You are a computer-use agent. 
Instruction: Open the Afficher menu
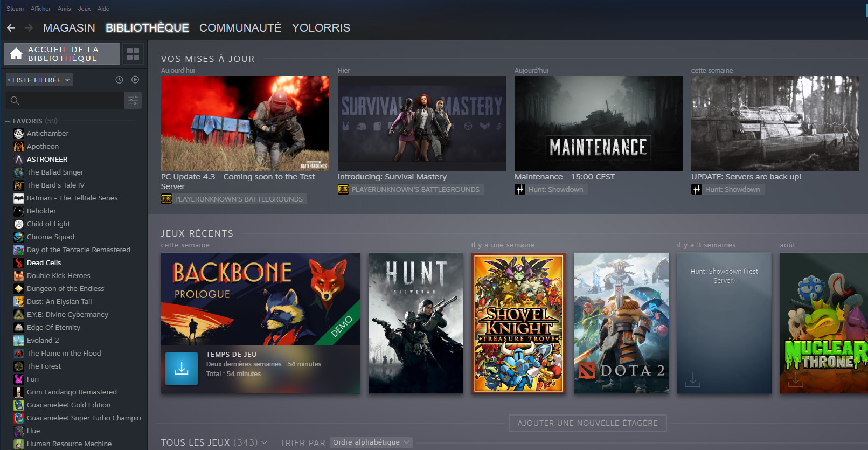pyautogui.click(x=41, y=9)
